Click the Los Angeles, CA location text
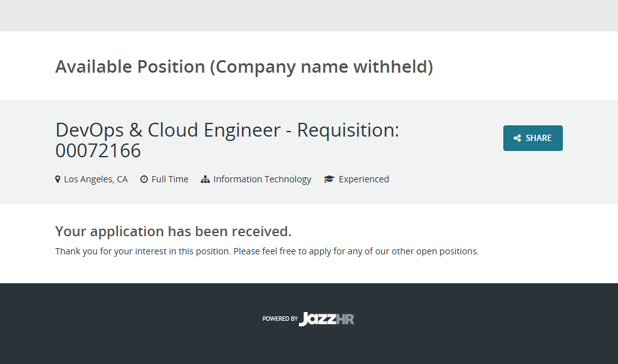Viewport: 618px width, 364px height. coord(96,179)
